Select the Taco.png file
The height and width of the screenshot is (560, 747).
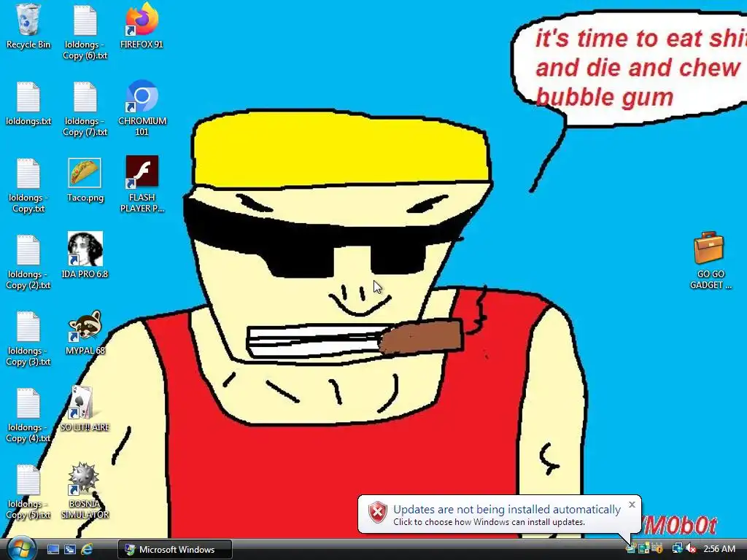(x=85, y=179)
